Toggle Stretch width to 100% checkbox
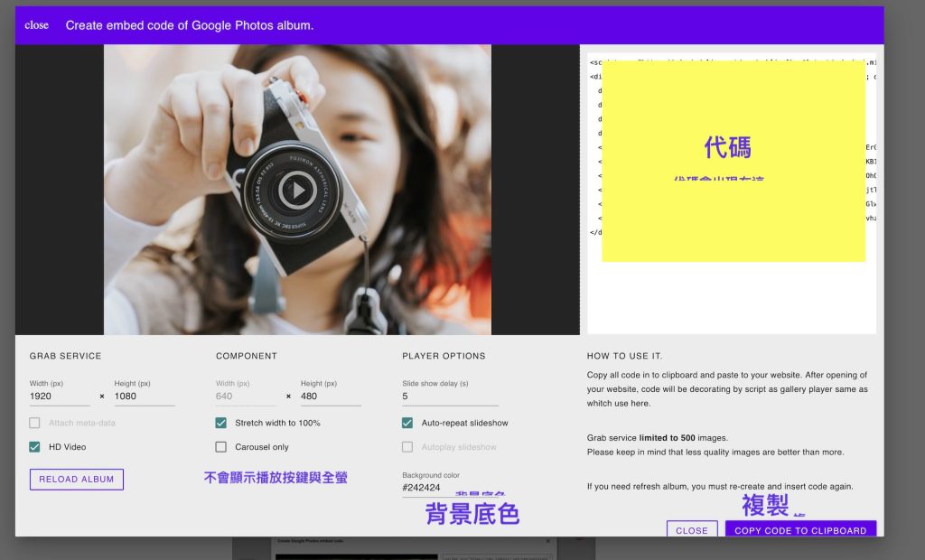The image size is (925, 560). [x=221, y=423]
